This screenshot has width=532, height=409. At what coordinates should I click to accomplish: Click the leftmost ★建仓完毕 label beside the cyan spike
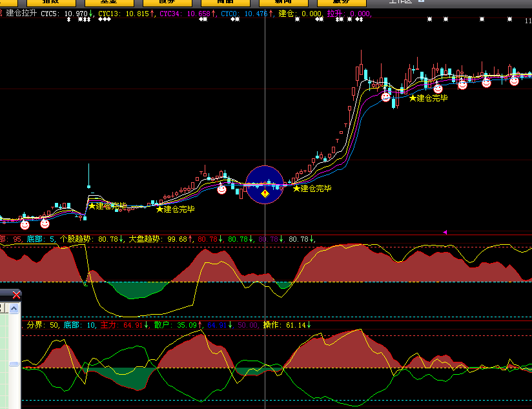tap(108, 205)
